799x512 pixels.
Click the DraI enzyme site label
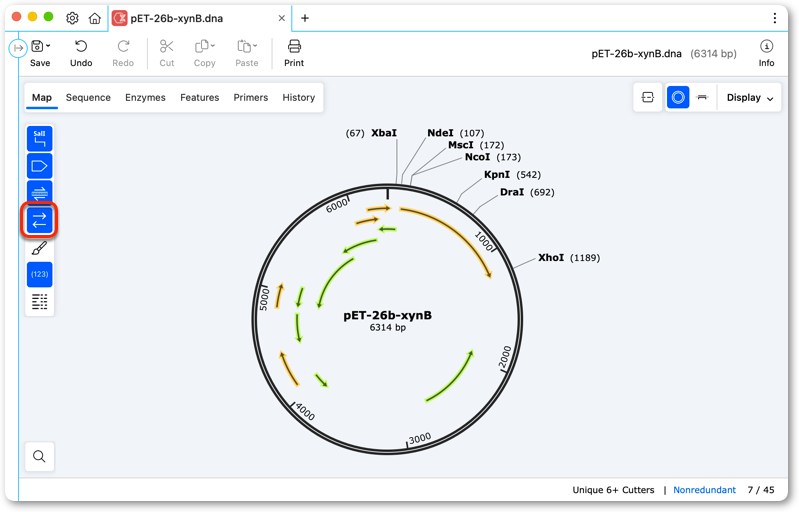click(x=512, y=192)
